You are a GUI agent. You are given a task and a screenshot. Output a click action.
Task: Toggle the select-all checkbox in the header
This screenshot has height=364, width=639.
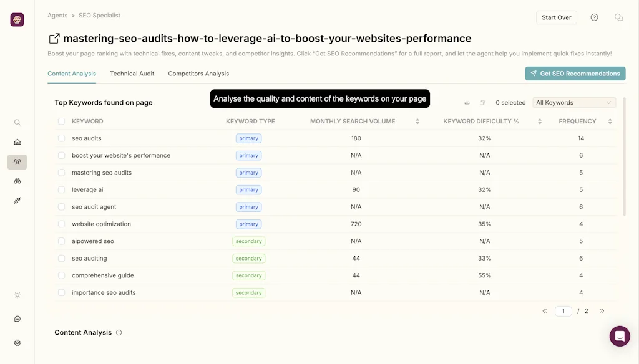pyautogui.click(x=61, y=122)
